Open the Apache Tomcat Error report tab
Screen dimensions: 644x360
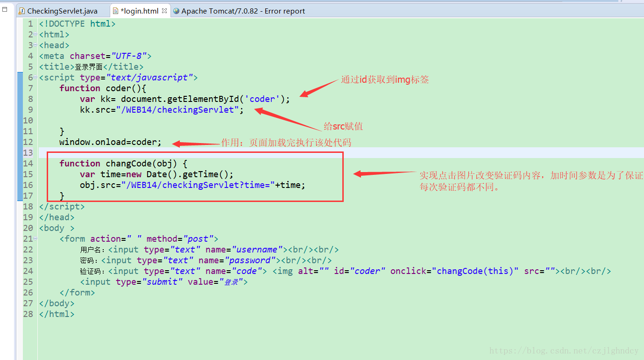point(239,11)
